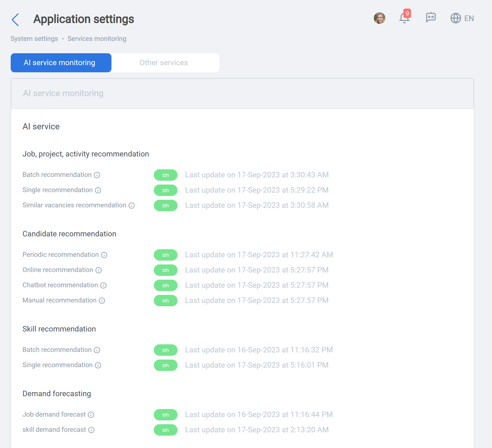
Task: Click skill demand forecast label
Action: (x=54, y=430)
